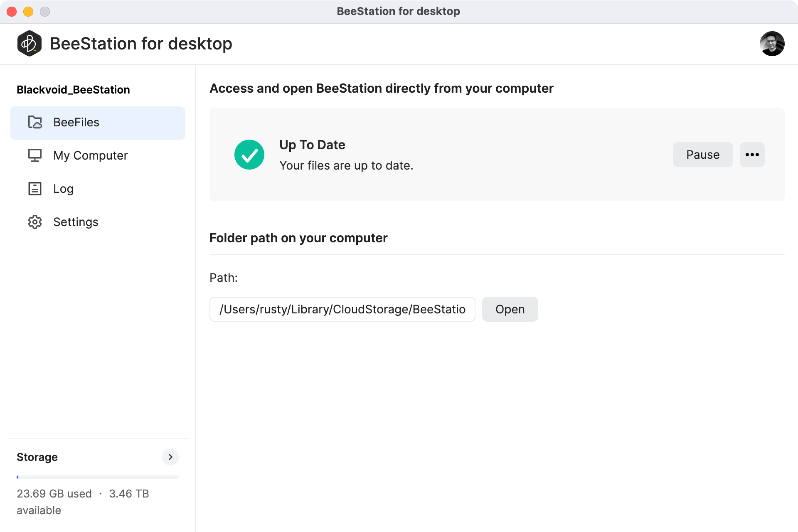Pause file syncing

click(x=703, y=155)
